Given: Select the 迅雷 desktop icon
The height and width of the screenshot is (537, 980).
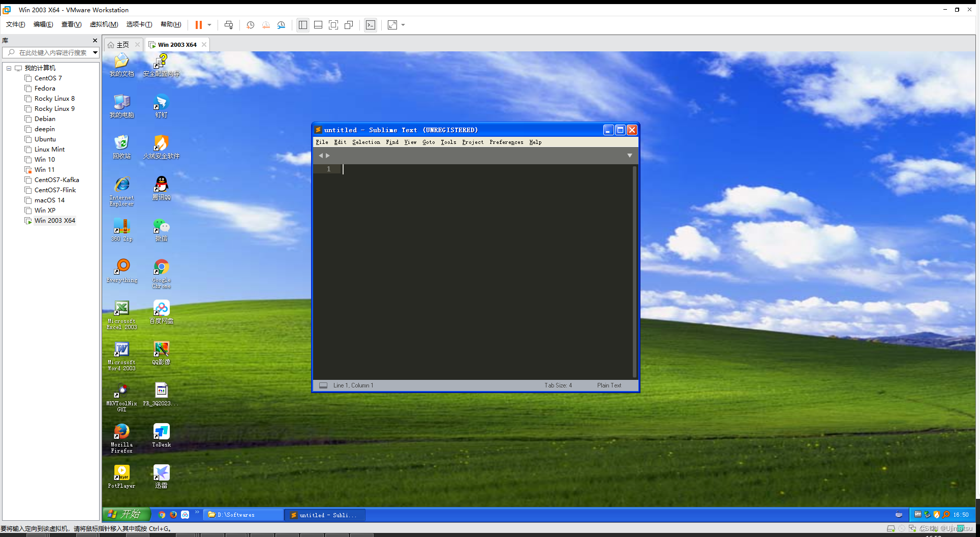Looking at the screenshot, I should pos(161,476).
